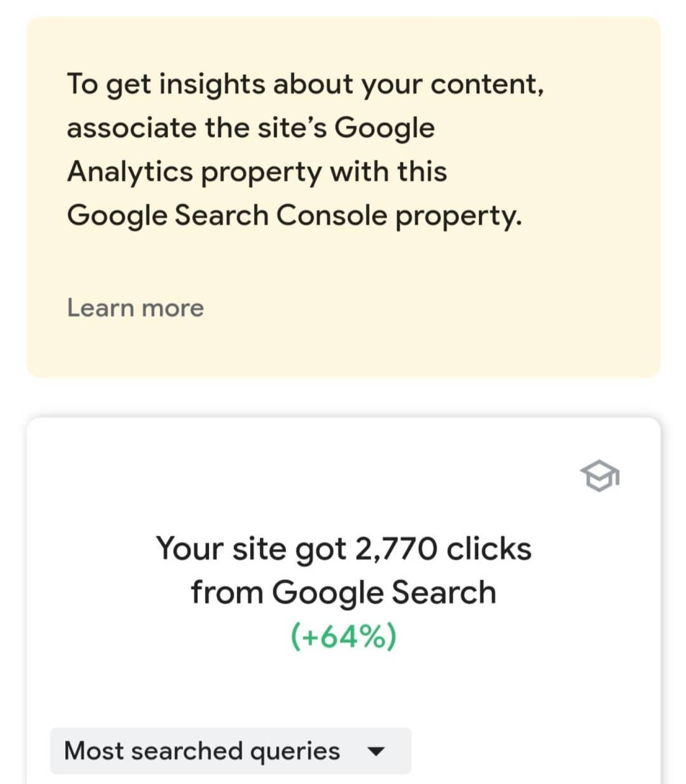The width and height of the screenshot is (686, 784).
Task: Open the Learn more link
Action: pyautogui.click(x=135, y=308)
